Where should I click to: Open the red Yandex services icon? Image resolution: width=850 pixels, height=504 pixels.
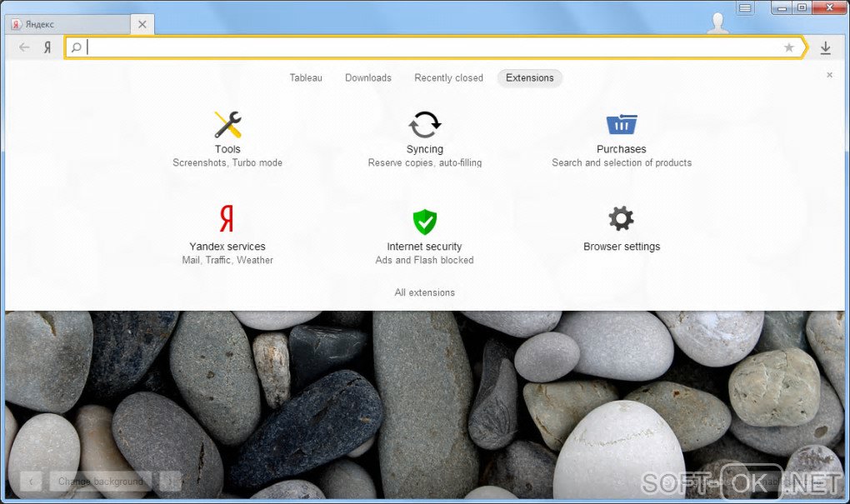pyautogui.click(x=227, y=218)
